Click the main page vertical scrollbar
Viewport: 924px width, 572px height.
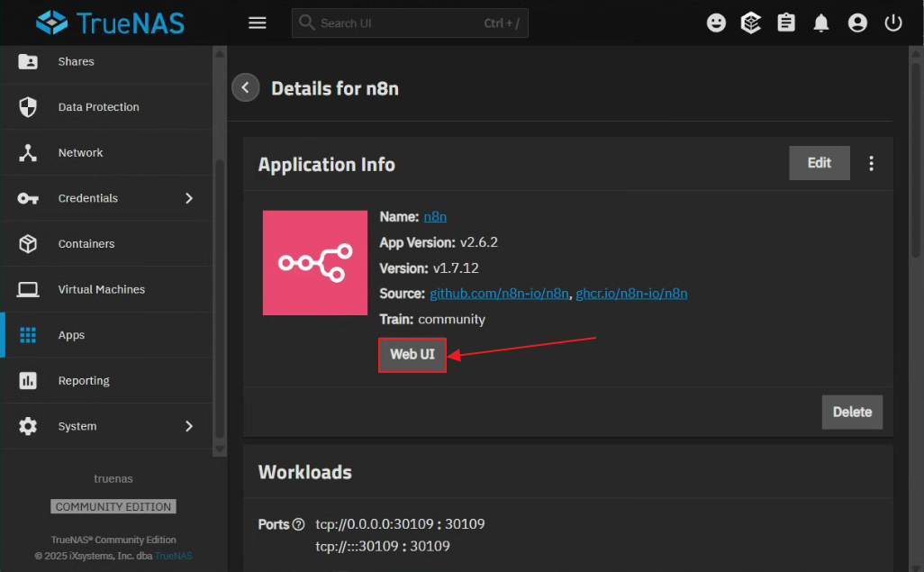[916, 159]
